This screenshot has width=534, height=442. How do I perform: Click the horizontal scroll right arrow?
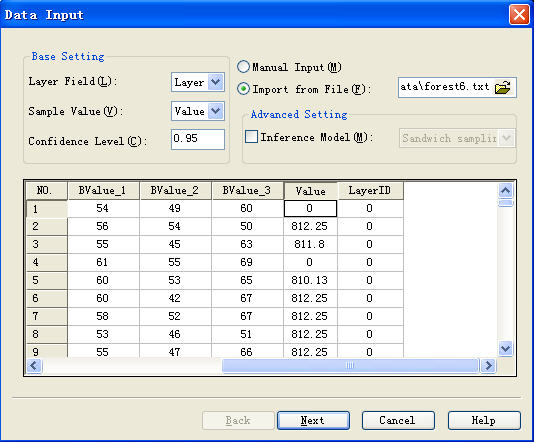[x=488, y=366]
